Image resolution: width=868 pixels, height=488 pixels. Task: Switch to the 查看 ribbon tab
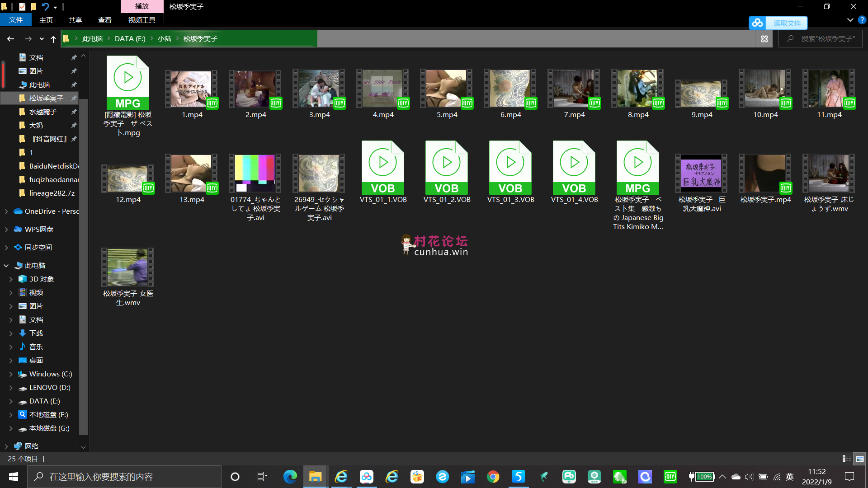point(104,20)
